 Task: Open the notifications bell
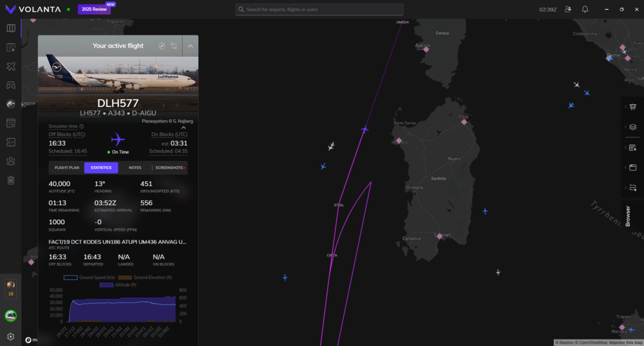point(585,10)
